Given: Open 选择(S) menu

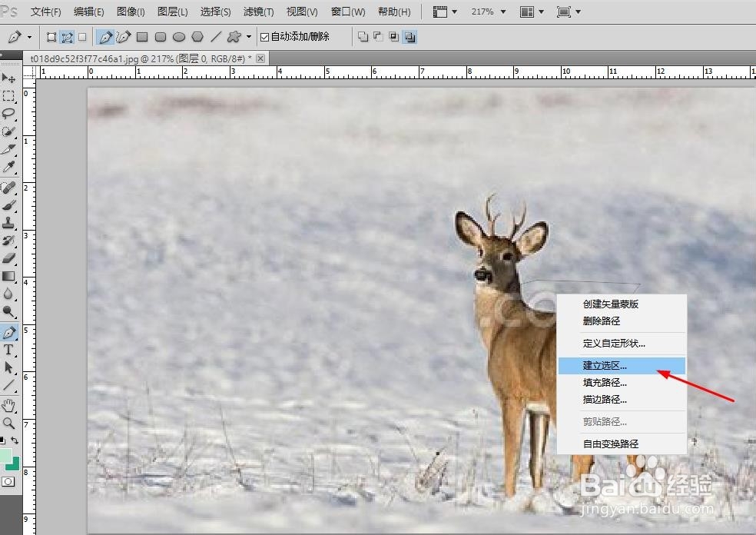Looking at the screenshot, I should (216, 12).
